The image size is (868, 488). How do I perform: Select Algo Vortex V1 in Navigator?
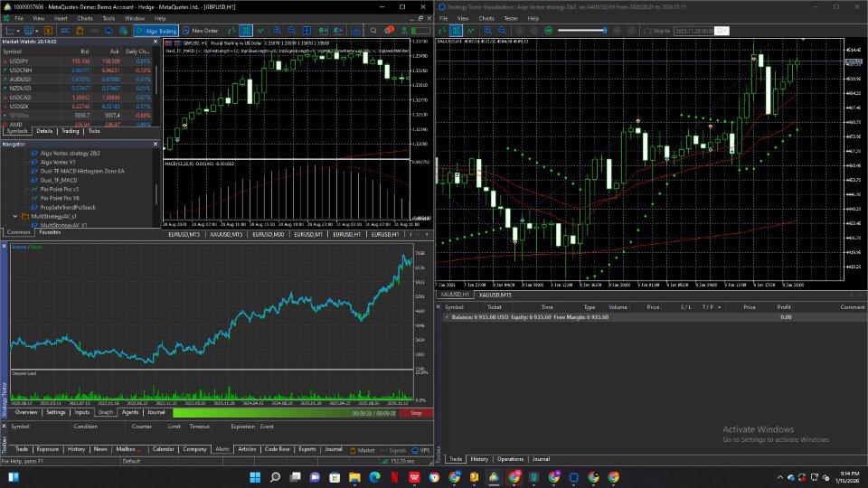tap(58, 162)
